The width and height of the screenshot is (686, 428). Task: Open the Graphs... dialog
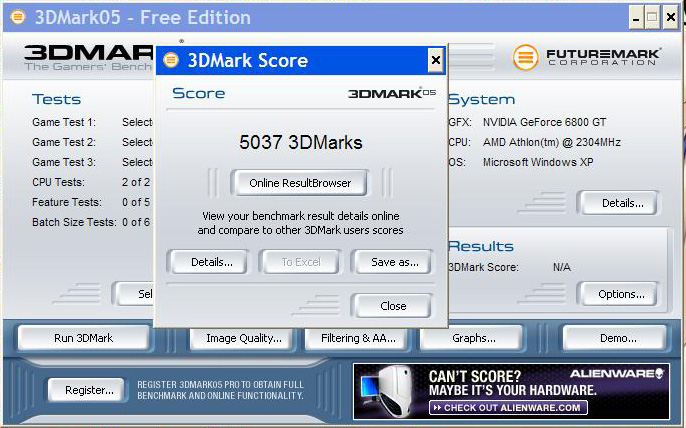pos(472,338)
